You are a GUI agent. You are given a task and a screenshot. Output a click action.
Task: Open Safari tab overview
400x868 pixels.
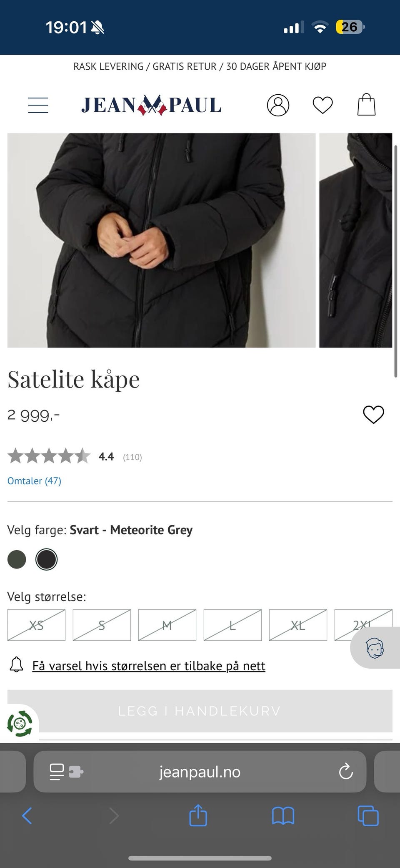367,816
